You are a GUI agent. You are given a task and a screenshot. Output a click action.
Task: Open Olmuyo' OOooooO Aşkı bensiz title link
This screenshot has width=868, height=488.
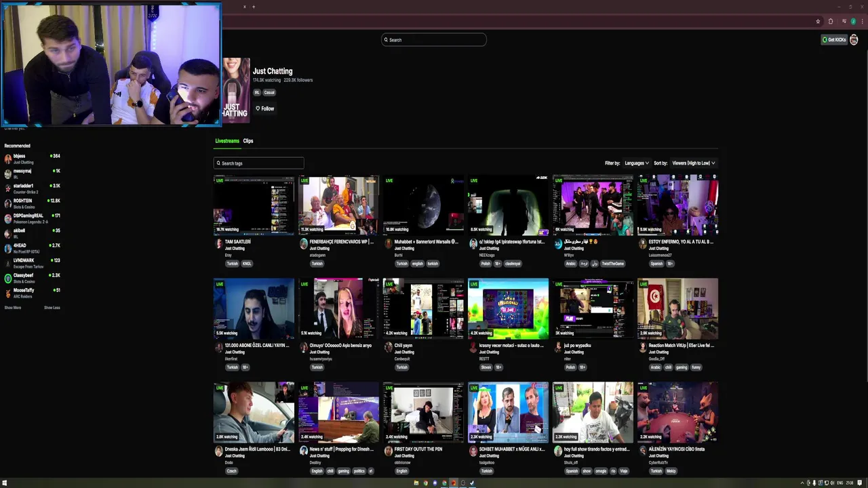(x=341, y=346)
